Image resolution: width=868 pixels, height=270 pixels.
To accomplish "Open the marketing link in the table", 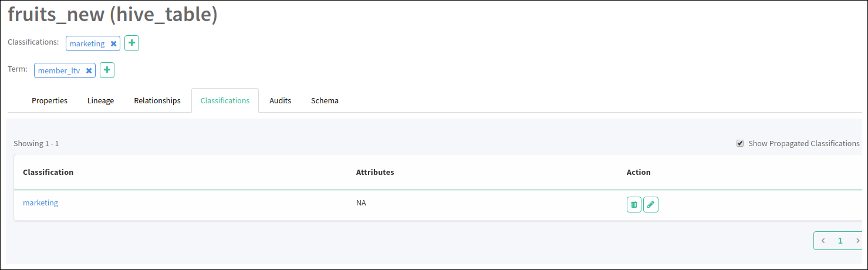I will click(40, 203).
